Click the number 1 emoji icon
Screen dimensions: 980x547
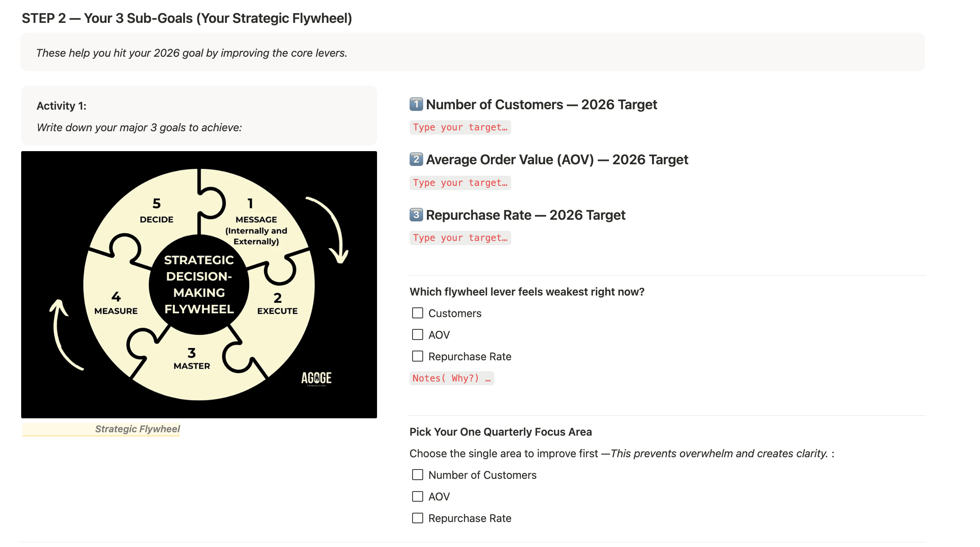[416, 104]
